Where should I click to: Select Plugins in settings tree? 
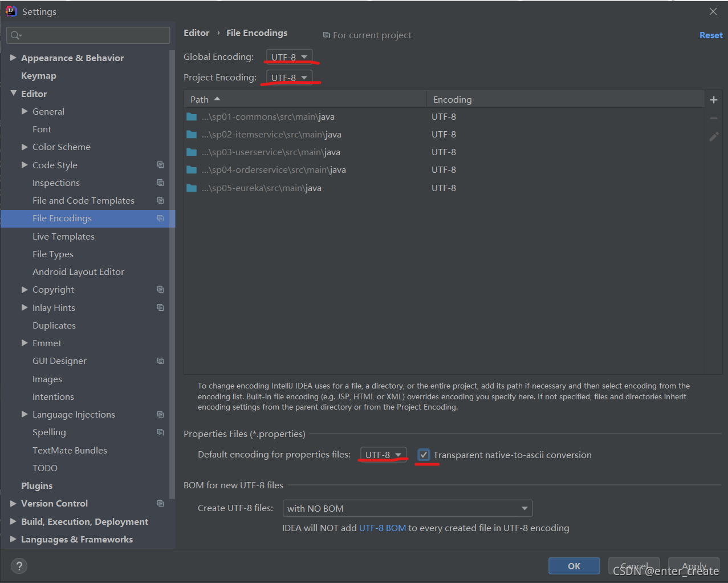36,486
